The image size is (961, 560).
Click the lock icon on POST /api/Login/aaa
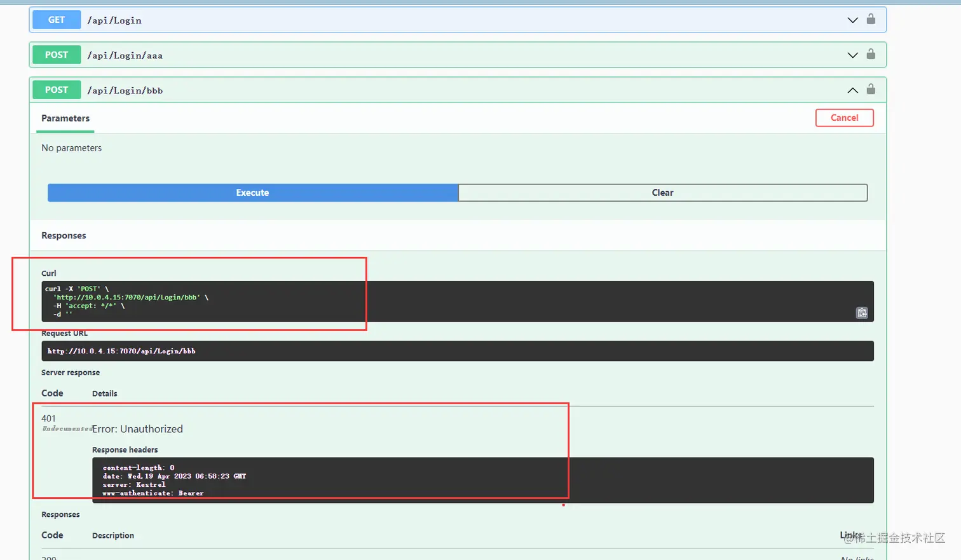coord(871,55)
